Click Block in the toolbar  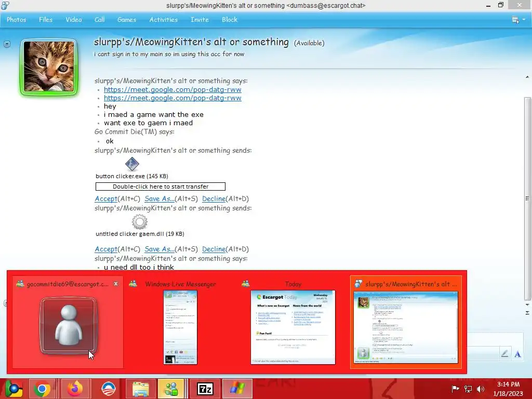coord(230,20)
